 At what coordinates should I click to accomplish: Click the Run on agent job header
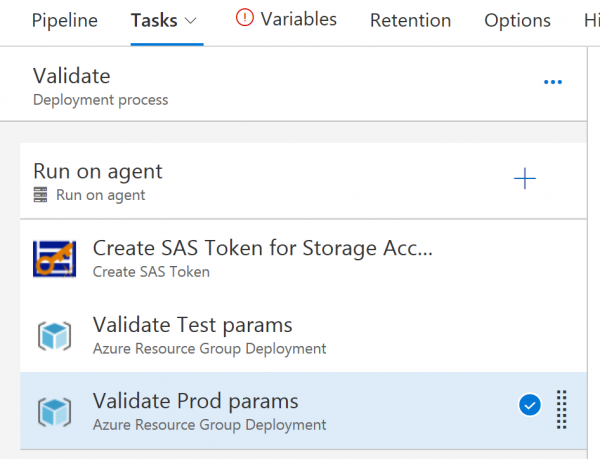98,172
